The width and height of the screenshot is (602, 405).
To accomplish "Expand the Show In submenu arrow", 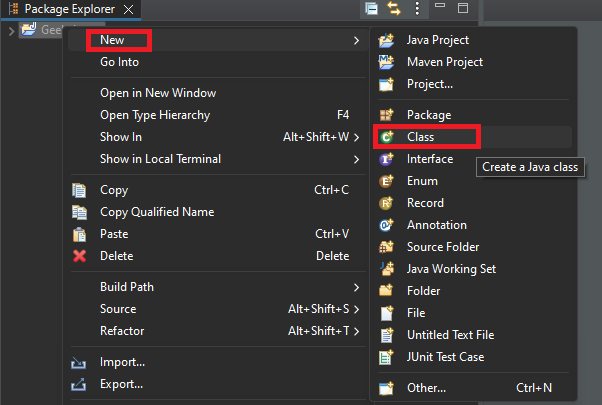I will tap(356, 137).
